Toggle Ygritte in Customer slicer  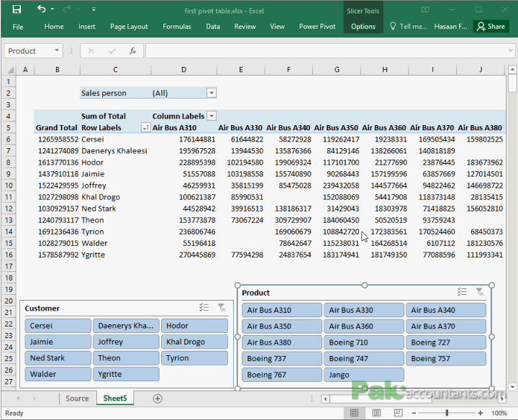coord(126,375)
